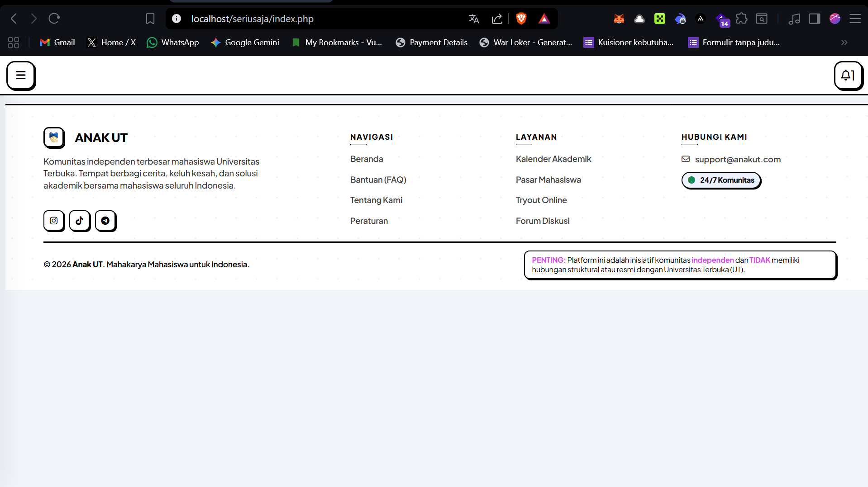The image size is (868, 487).
Task: Click the Anak UT logo icon
Action: 54,137
